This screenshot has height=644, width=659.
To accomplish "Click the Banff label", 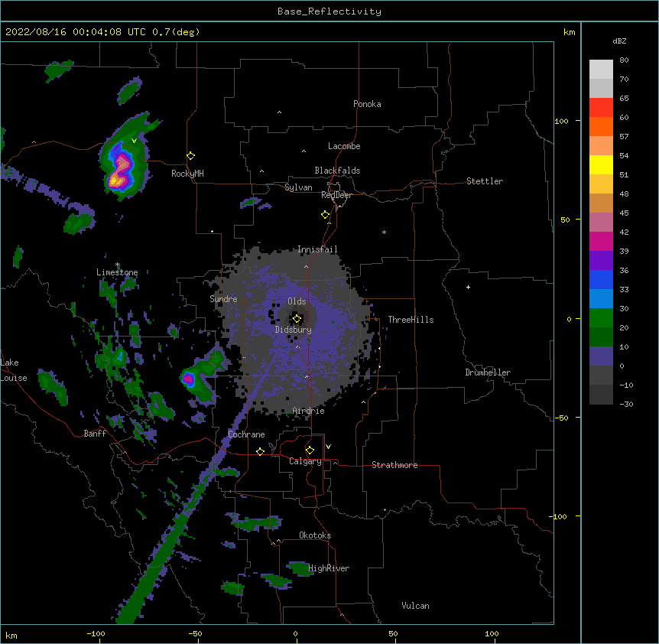I will [x=95, y=434].
